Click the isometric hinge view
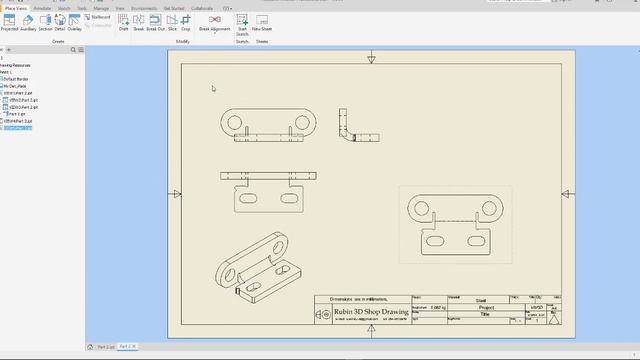The image size is (640, 360). (258, 268)
